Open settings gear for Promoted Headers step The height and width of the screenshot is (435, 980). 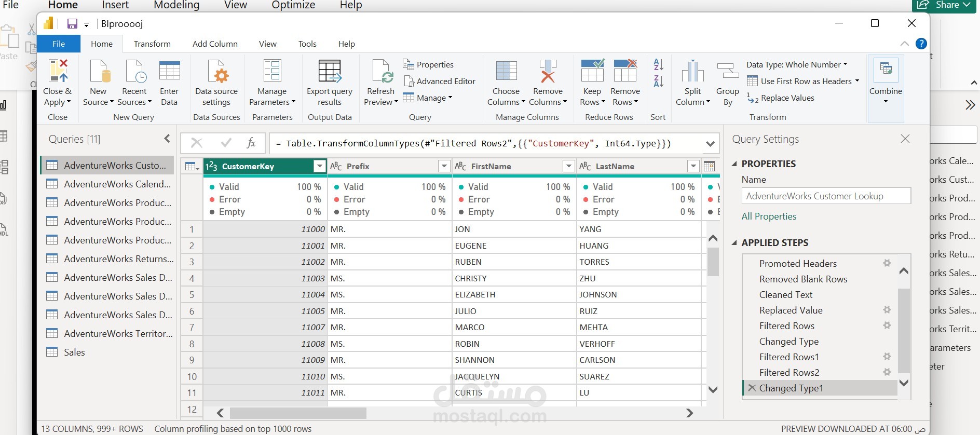[887, 263]
